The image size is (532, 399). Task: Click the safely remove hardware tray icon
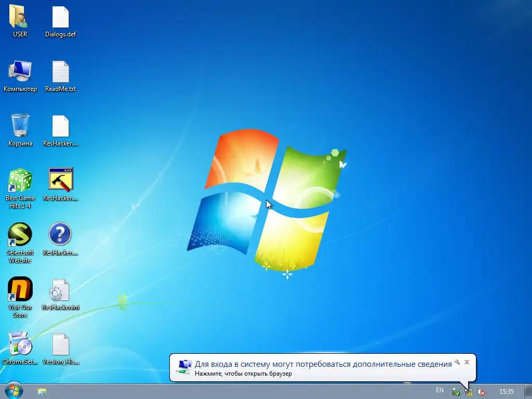(456, 392)
